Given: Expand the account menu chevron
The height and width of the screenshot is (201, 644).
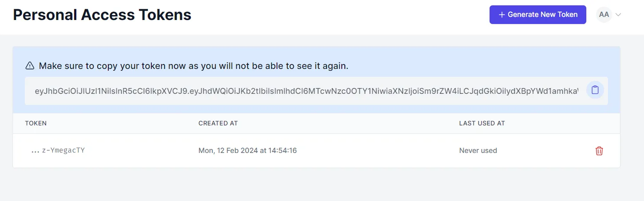Looking at the screenshot, I should pyautogui.click(x=618, y=15).
